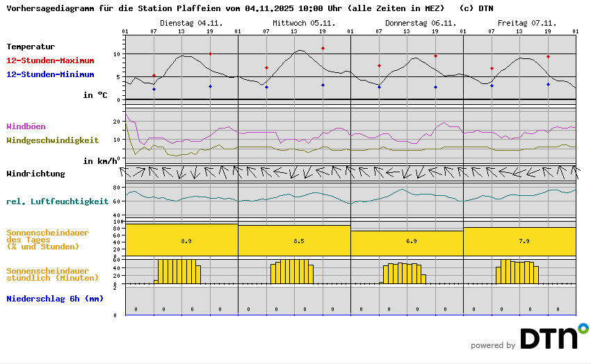This screenshot has width=591, height=364.
Task: Click the 12-Stunden-Minimum legend label
Action: (x=50, y=74)
